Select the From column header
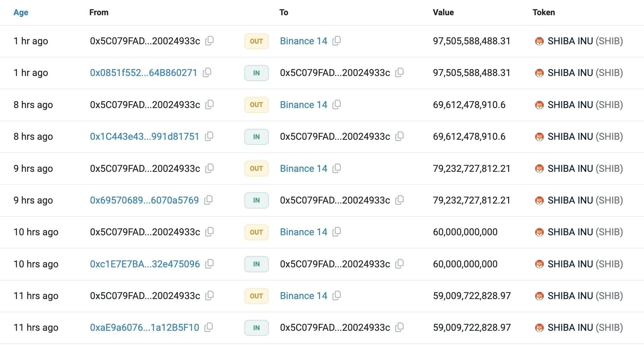644x345 pixels. tap(99, 13)
